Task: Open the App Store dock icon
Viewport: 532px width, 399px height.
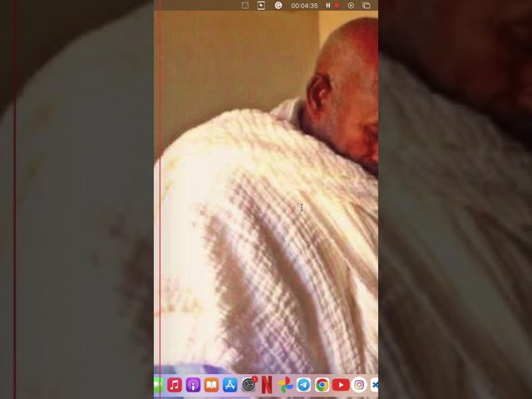Action: [229, 385]
